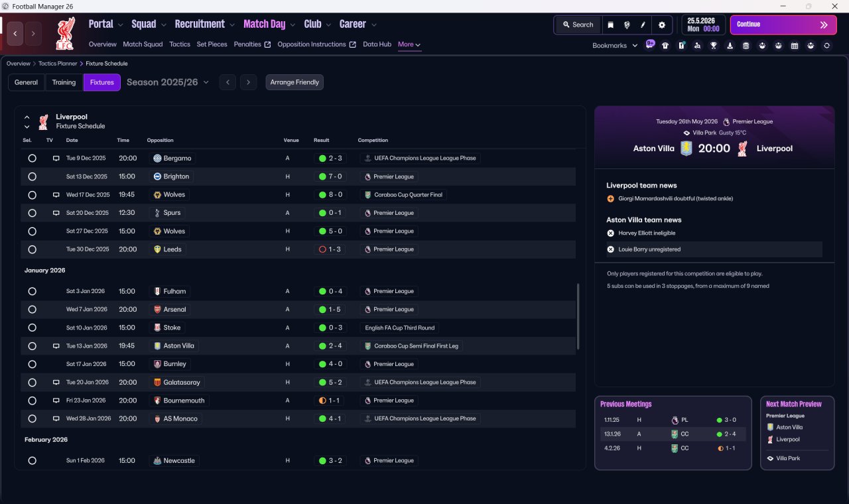This screenshot has width=849, height=504.
Task: Open the coins stack icon in the bookmarks bar
Action: pyautogui.click(x=746, y=46)
